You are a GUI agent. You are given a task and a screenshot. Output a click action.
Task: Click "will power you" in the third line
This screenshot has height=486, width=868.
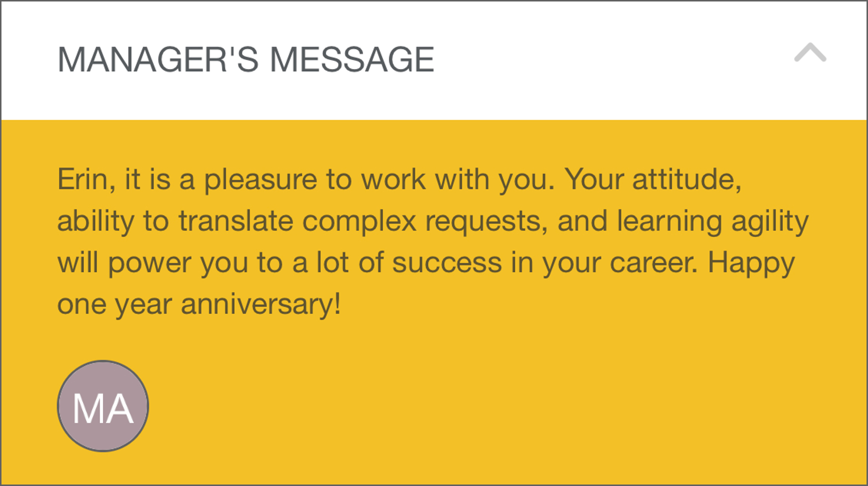[153, 263]
